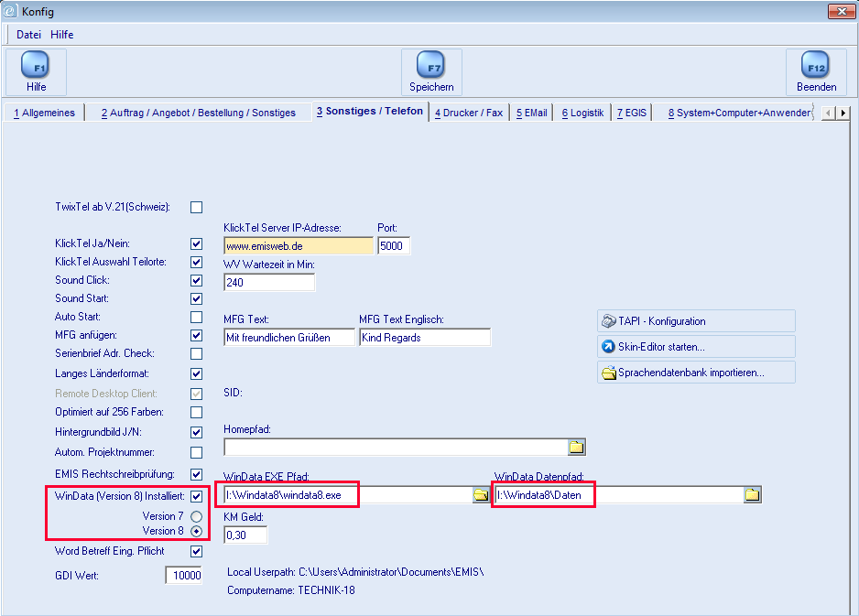This screenshot has height=616, width=859.
Task: Switch to 4 Drucker / Fax tab
Action: (x=469, y=113)
